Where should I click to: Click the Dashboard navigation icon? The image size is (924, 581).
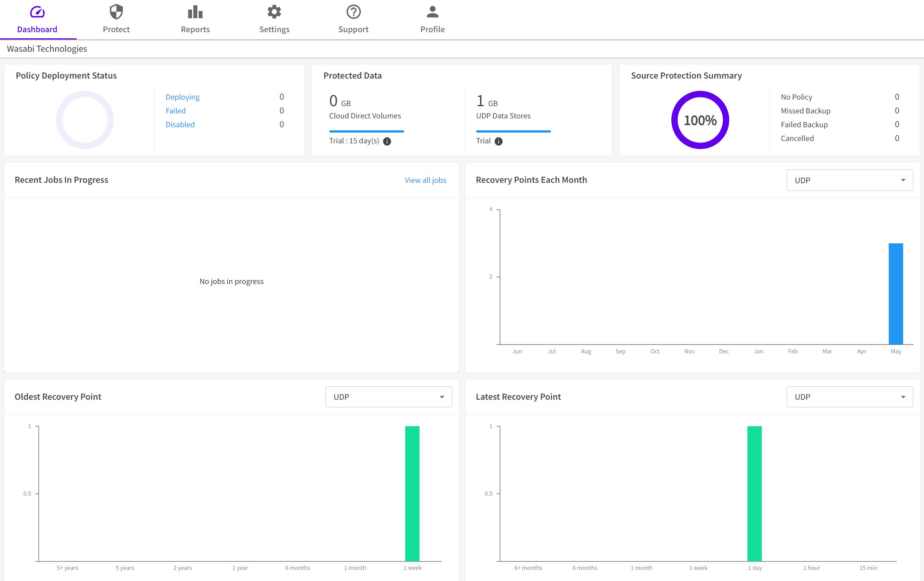tap(37, 11)
